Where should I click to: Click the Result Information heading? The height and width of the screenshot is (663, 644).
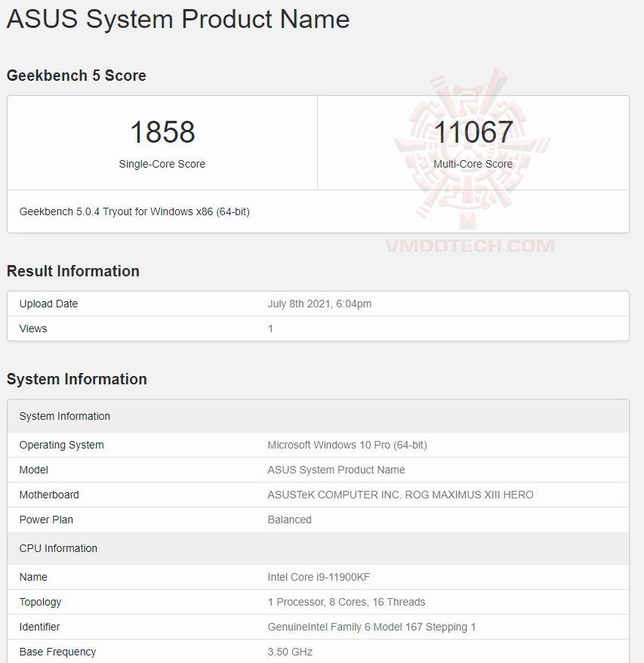[73, 271]
